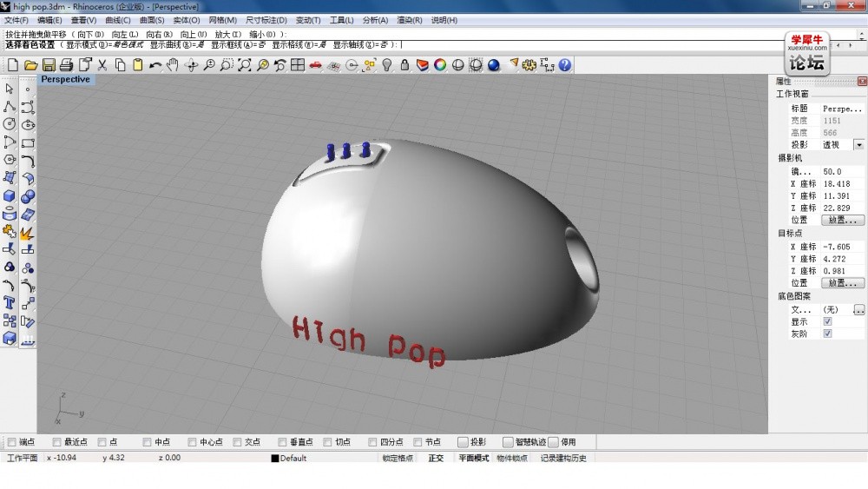Toggle 正交 ortho in status bar

(437, 458)
